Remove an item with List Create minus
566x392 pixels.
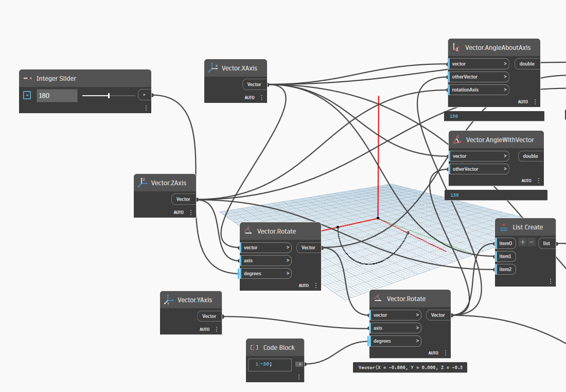532,242
